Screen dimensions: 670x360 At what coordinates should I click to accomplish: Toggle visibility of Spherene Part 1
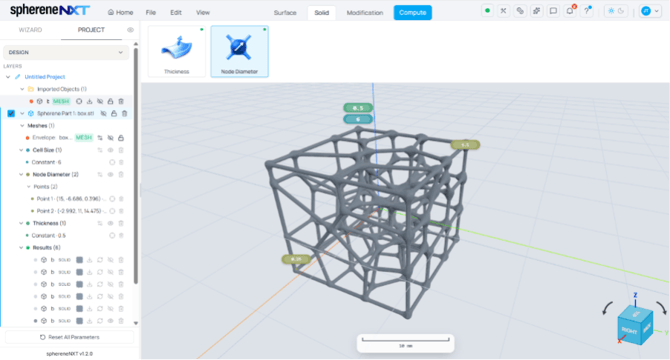[103, 113]
